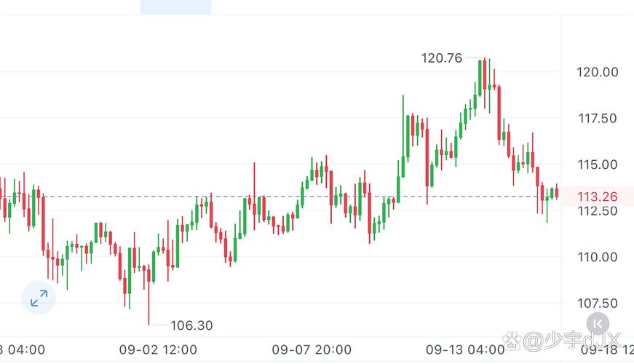Image resolution: width=634 pixels, height=364 pixels.
Task: Select the 120.76 high price label
Action: [x=442, y=58]
